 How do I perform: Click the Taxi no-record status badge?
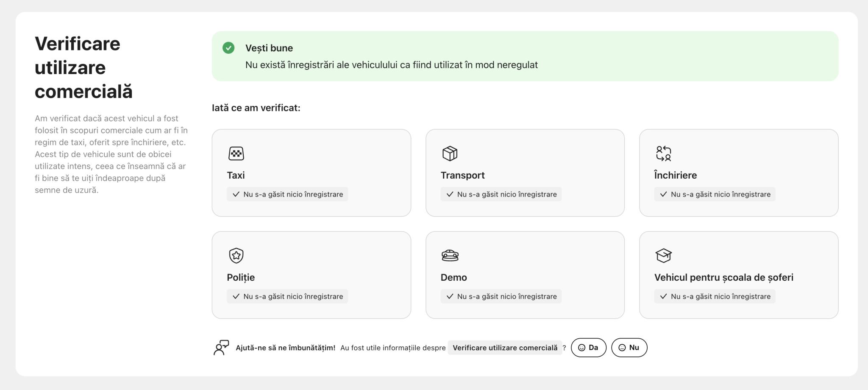287,194
